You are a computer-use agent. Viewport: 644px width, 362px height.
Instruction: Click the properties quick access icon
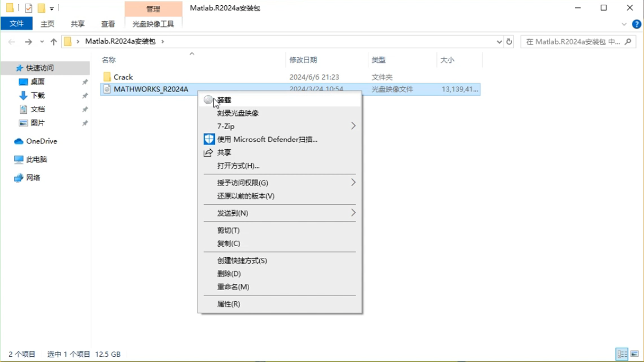point(29,8)
